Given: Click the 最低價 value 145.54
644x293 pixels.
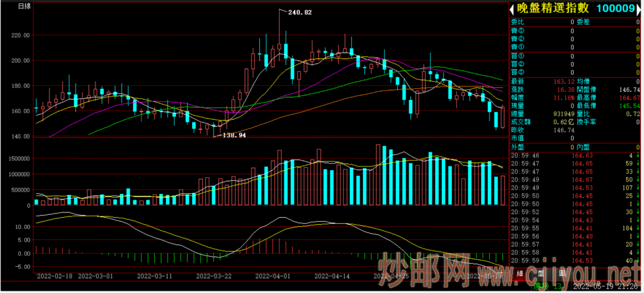Looking at the screenshot, I should (629, 106).
